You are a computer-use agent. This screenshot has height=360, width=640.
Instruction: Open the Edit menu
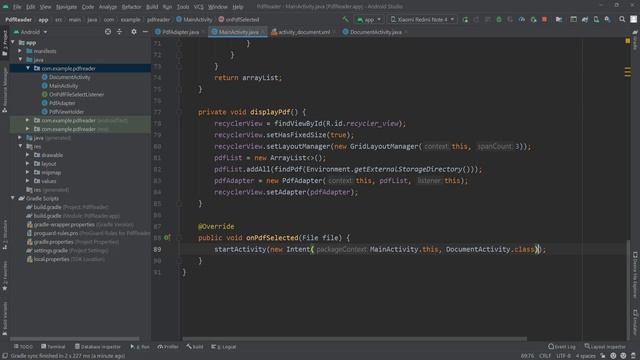pos(31,7)
